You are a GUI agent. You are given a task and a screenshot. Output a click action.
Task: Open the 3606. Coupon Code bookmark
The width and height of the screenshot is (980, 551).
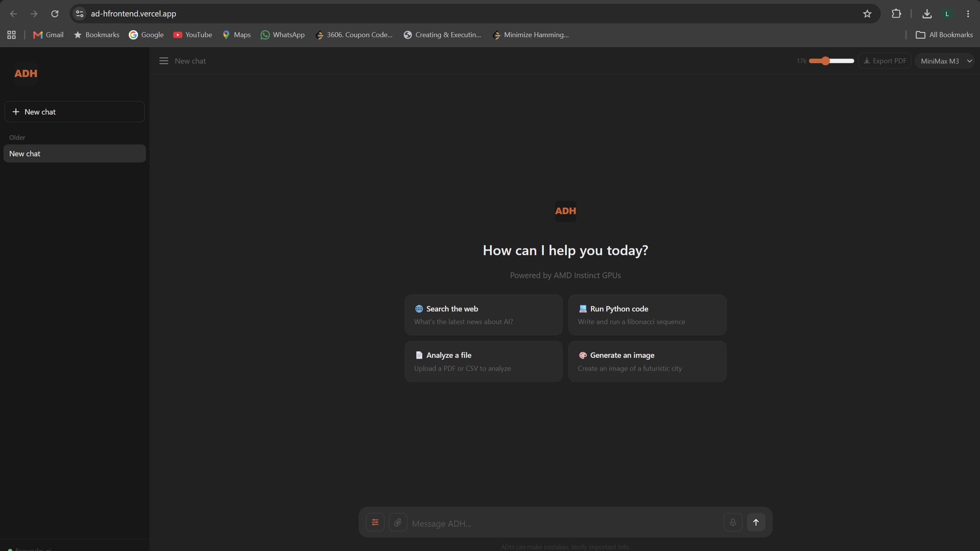point(354,35)
